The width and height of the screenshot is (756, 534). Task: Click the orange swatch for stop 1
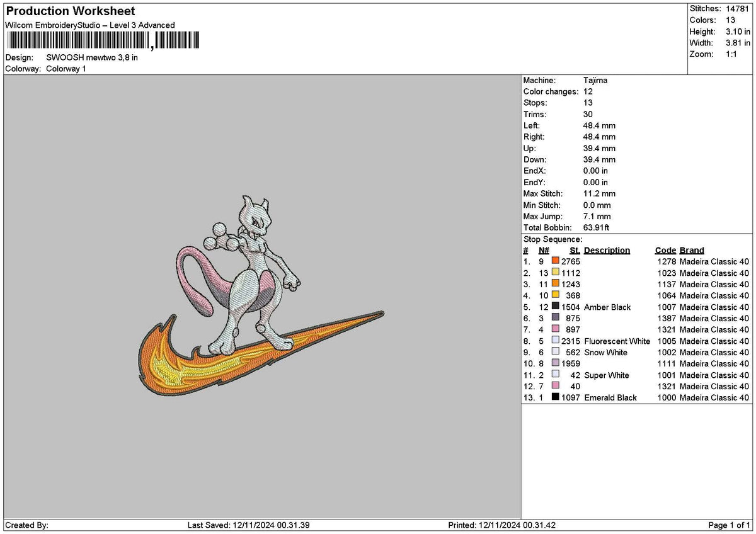[555, 261]
